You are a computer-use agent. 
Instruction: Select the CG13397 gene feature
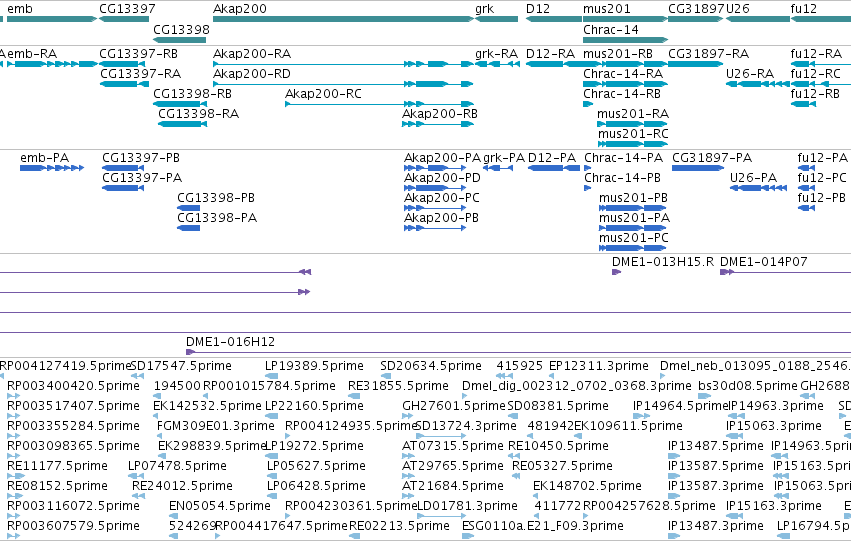[x=124, y=19]
